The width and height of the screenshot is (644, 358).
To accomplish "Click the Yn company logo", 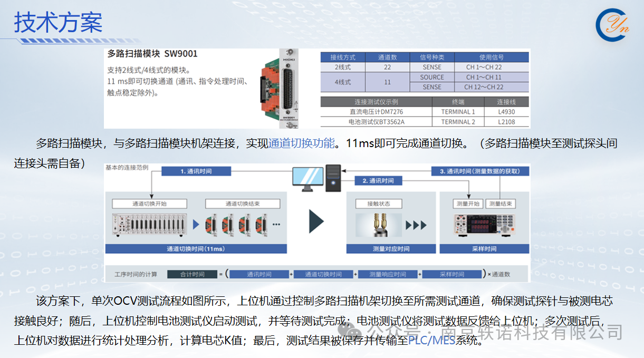I will [x=612, y=24].
